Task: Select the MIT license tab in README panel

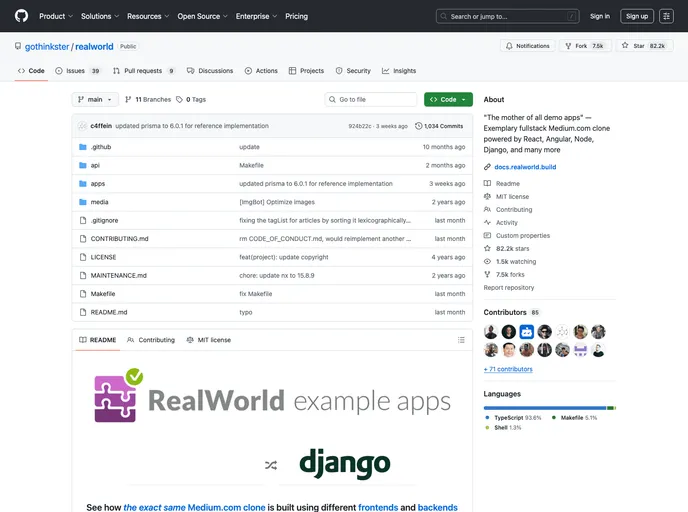Action: click(x=208, y=340)
